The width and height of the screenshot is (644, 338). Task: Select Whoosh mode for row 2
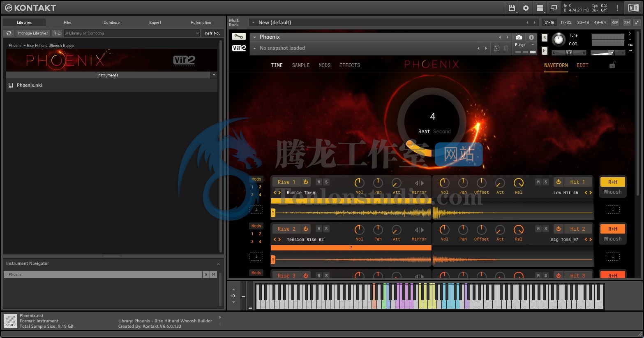click(613, 239)
